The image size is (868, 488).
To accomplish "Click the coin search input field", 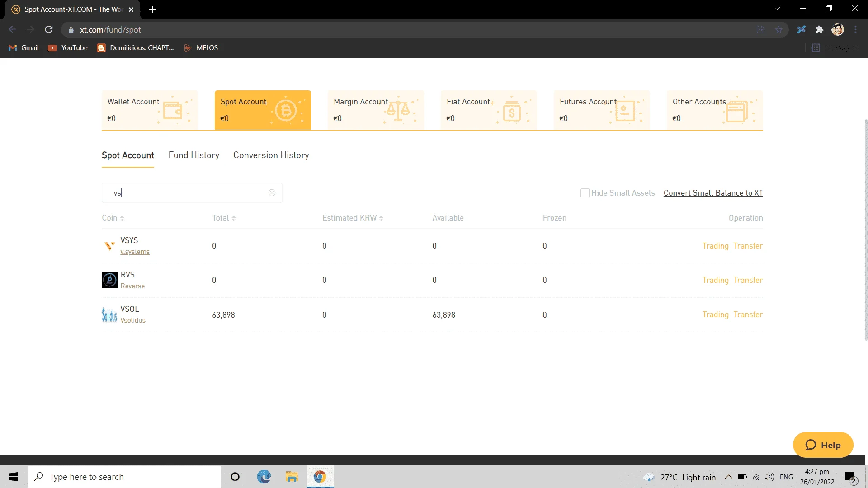I will coord(192,193).
